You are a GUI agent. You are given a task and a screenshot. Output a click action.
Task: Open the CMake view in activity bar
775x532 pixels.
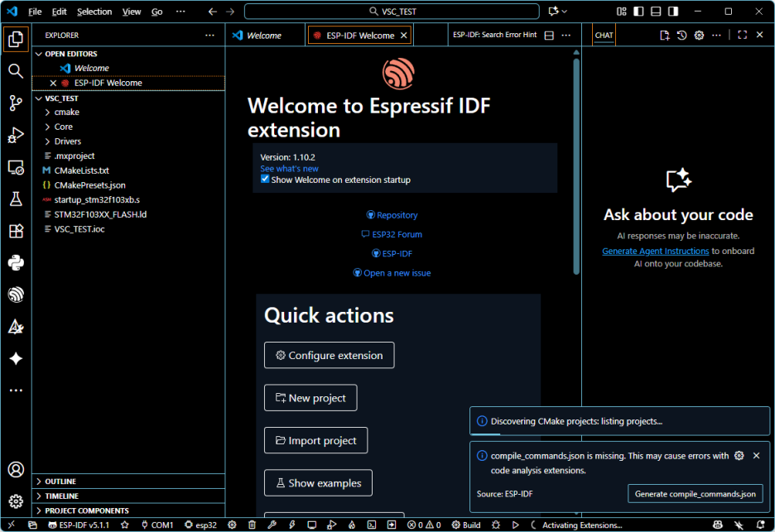click(x=16, y=327)
